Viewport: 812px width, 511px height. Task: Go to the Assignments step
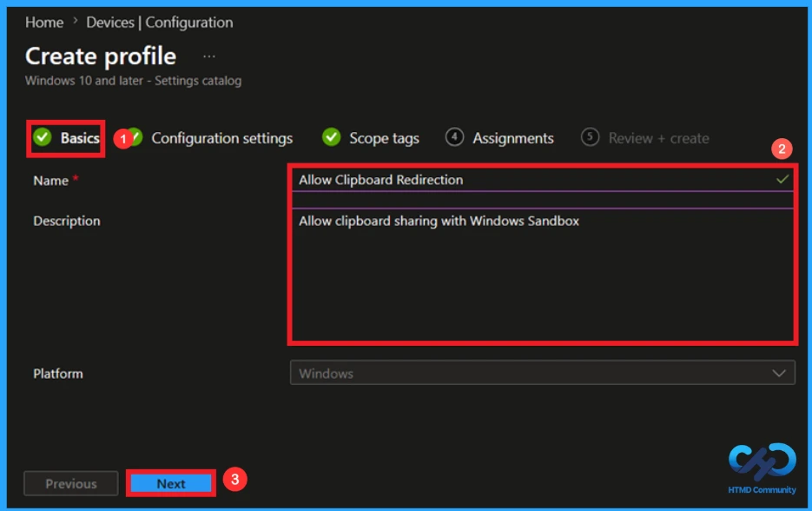pos(499,138)
